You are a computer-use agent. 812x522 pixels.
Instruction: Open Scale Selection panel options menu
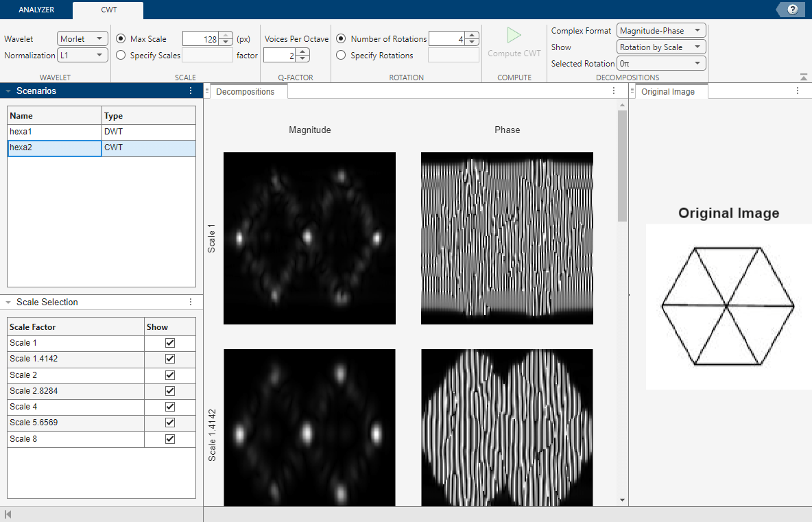pyautogui.click(x=191, y=302)
